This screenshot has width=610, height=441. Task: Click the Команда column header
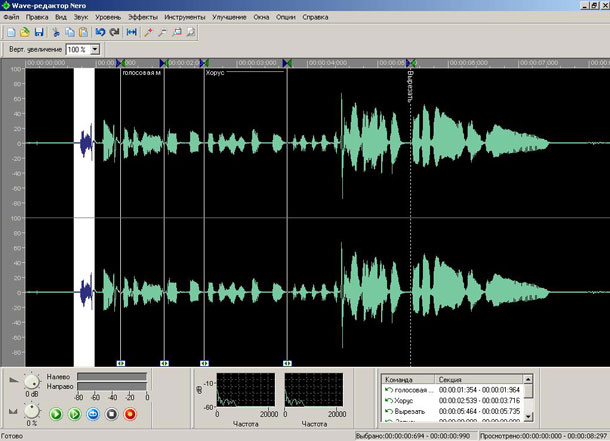tap(408, 380)
